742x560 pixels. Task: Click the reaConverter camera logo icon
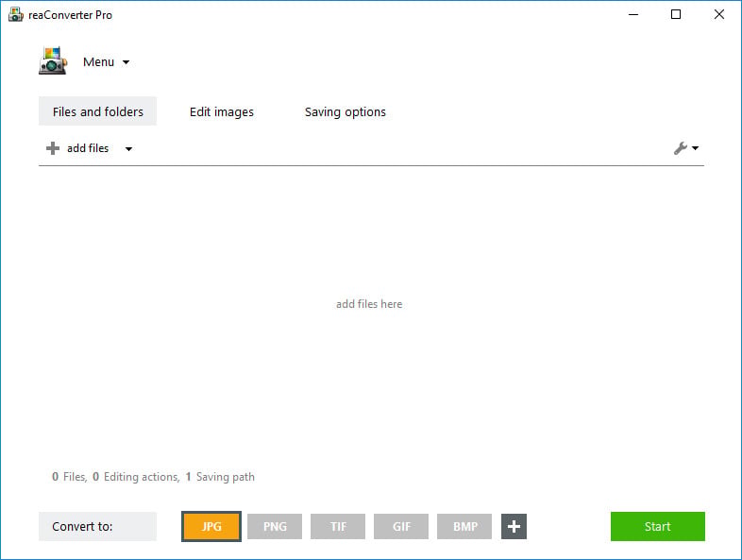pos(53,60)
